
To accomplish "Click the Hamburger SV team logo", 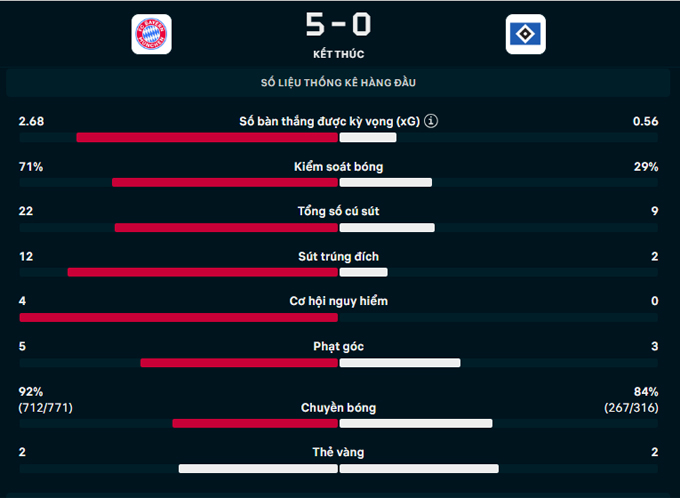I will point(526,34).
